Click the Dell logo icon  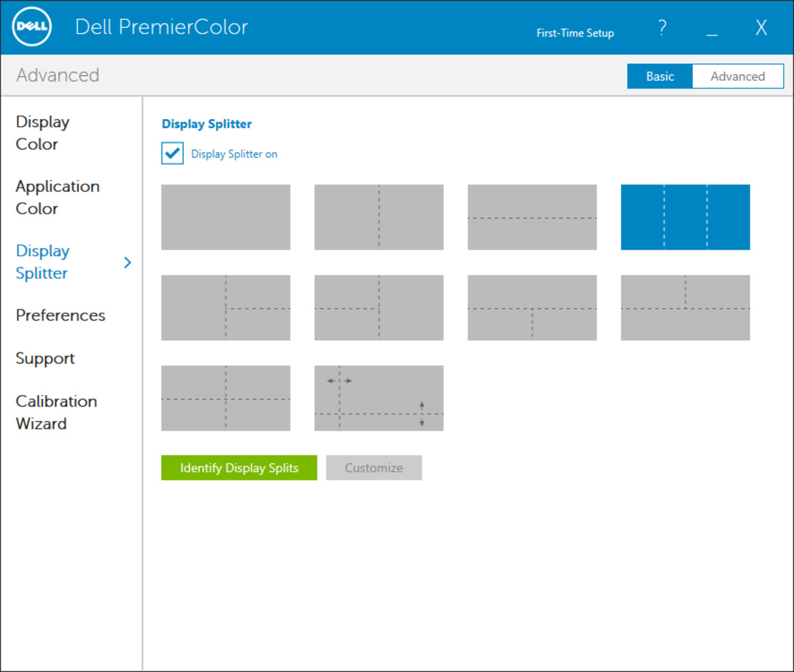pyautogui.click(x=32, y=26)
